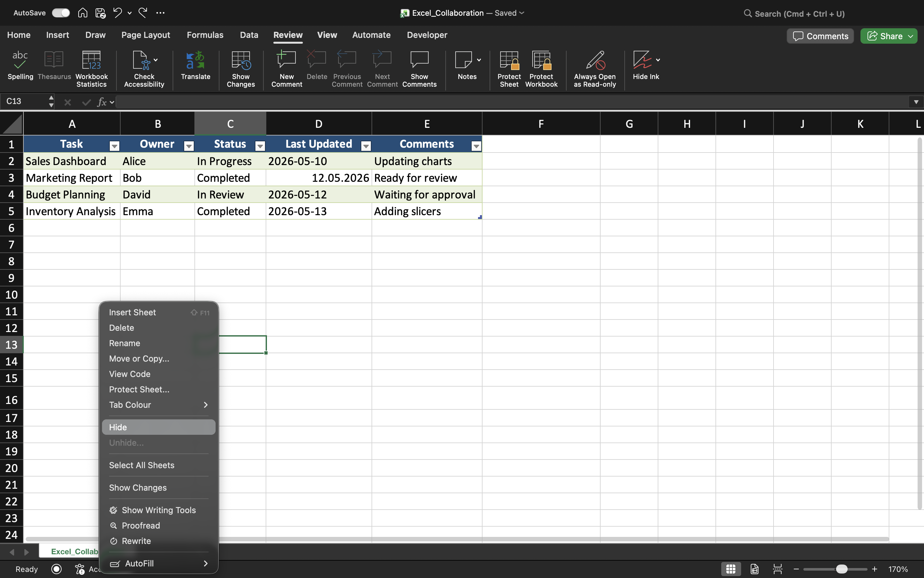The width and height of the screenshot is (924, 578).
Task: Click the Redo arrow
Action: point(143,13)
